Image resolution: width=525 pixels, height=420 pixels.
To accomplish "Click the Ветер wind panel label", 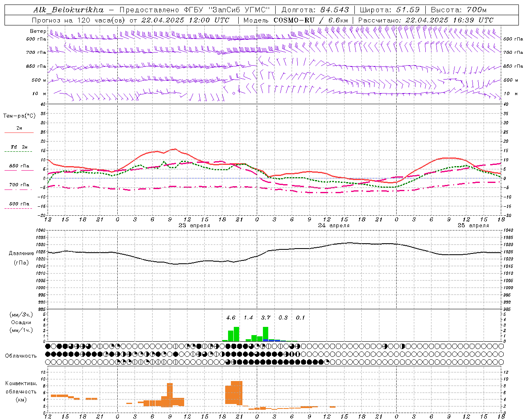I will click(x=38, y=31).
